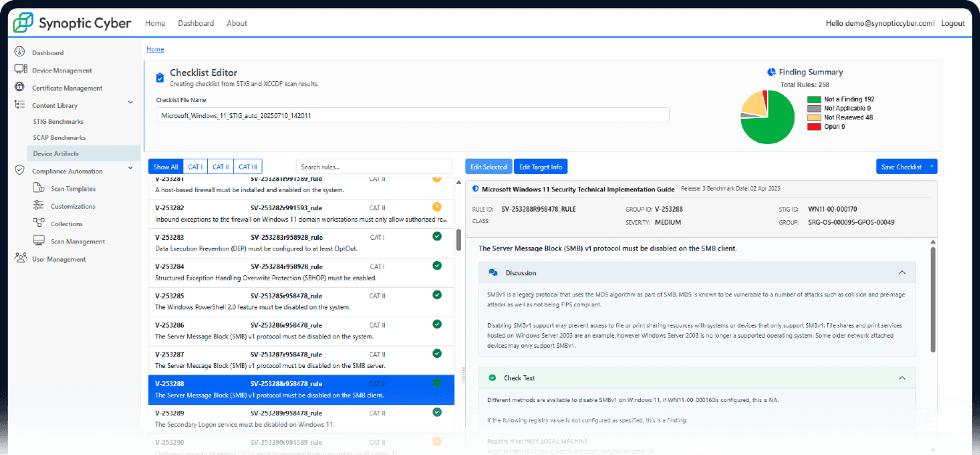Click the Collections icon in sidebar
Viewport: 980px width, 455px height.
(38, 223)
